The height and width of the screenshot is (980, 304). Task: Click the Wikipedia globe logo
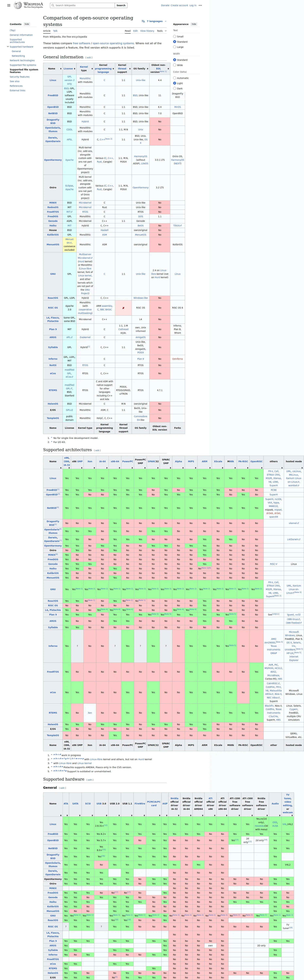(17, 5)
